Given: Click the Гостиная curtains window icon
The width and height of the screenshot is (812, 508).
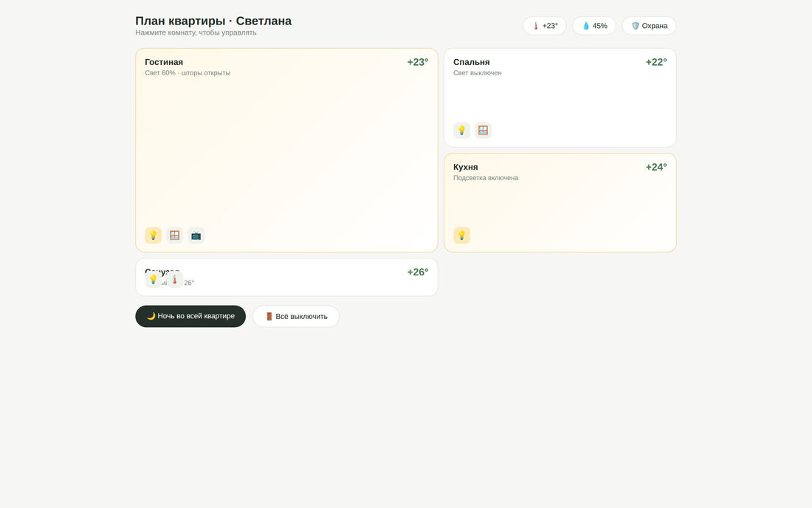Looking at the screenshot, I should pos(174,236).
